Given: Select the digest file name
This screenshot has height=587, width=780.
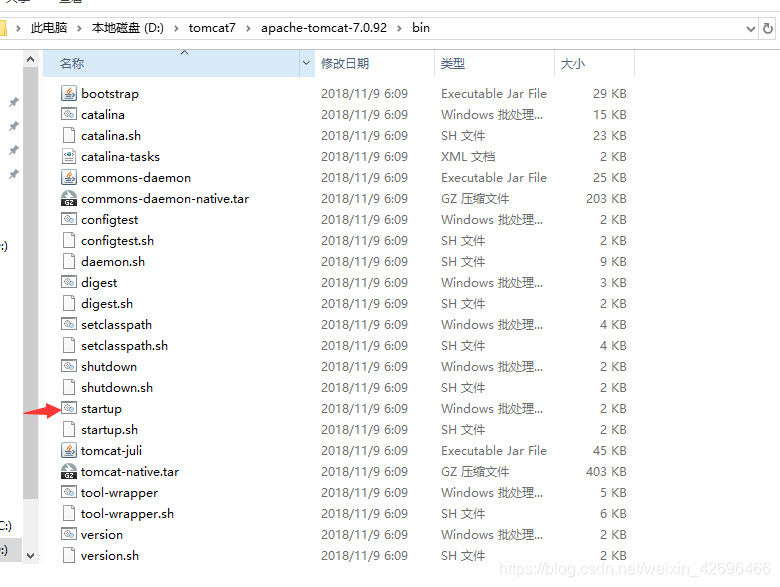Looking at the screenshot, I should (x=99, y=283).
